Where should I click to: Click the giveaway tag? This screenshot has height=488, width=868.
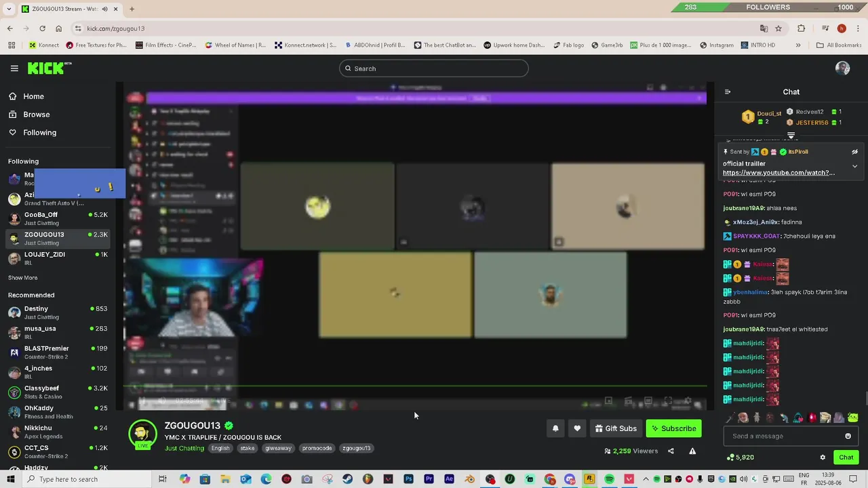point(278,449)
